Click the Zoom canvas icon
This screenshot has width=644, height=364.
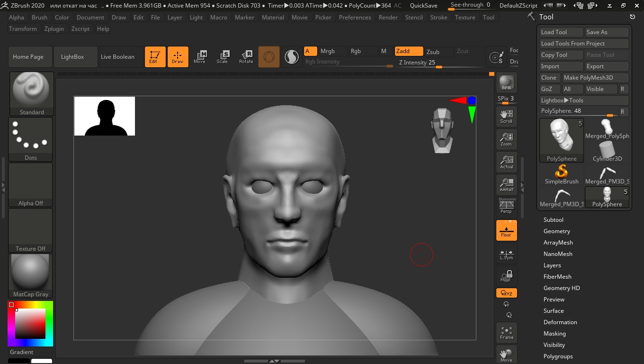point(506,138)
